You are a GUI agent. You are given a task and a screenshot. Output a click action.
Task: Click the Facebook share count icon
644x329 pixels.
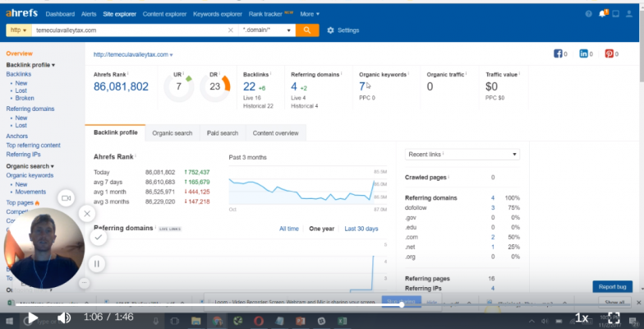pos(561,54)
